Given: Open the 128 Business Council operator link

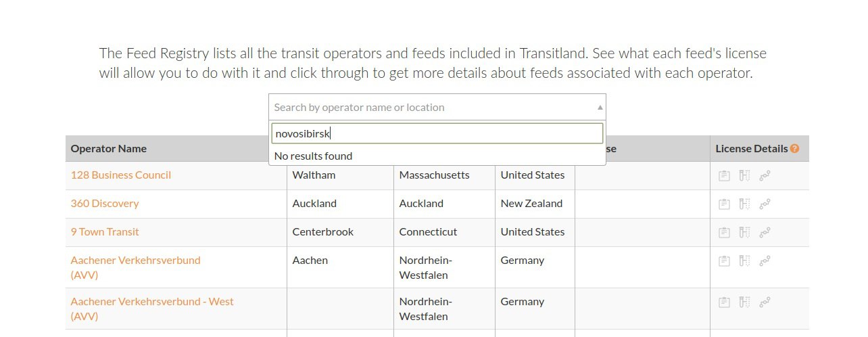Looking at the screenshot, I should tap(121, 175).
